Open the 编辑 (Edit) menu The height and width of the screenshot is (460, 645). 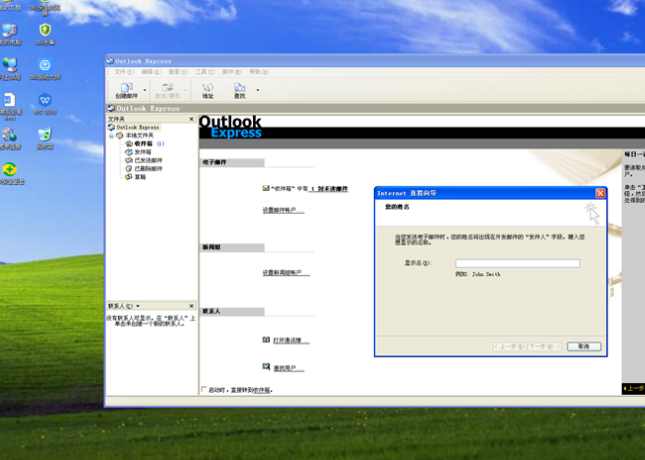coord(151,72)
